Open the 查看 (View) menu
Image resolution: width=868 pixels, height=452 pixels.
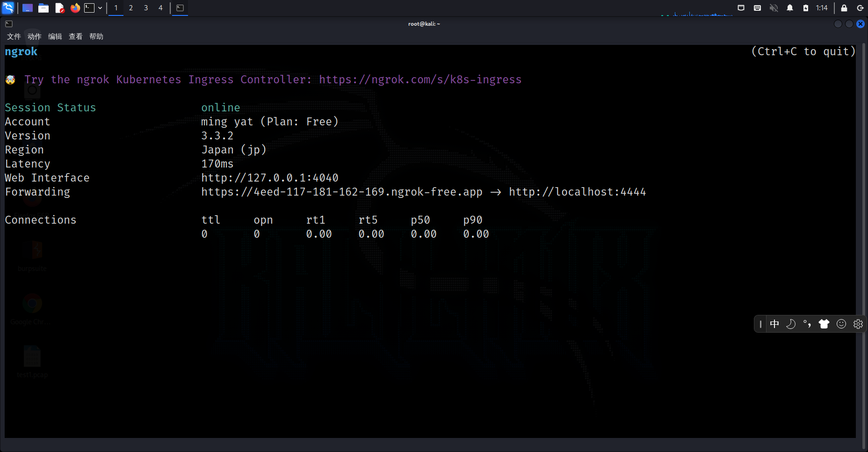76,36
